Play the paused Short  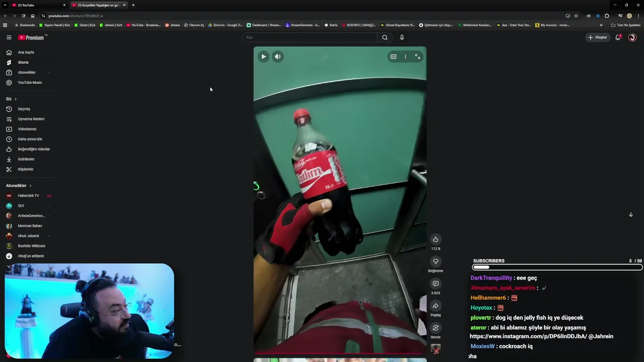[264, 57]
